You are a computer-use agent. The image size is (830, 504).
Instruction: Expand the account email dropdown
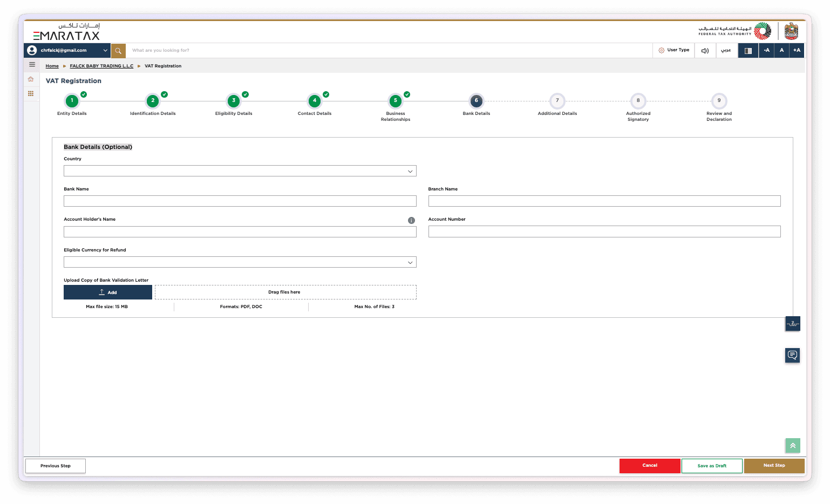tap(105, 50)
